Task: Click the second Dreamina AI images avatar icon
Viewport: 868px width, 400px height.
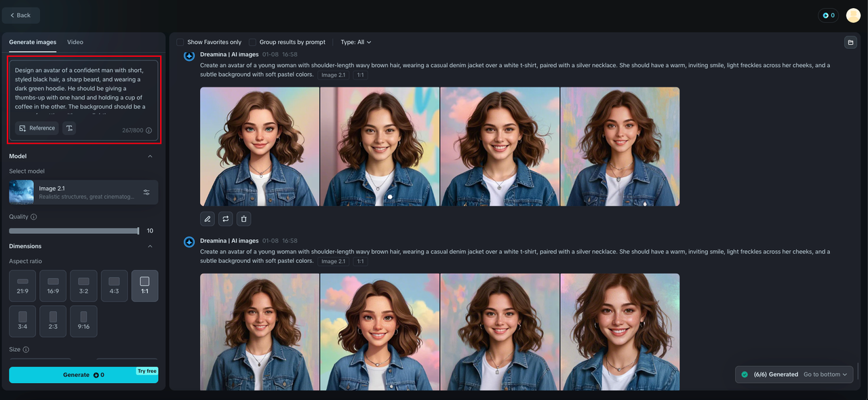Action: [189, 242]
